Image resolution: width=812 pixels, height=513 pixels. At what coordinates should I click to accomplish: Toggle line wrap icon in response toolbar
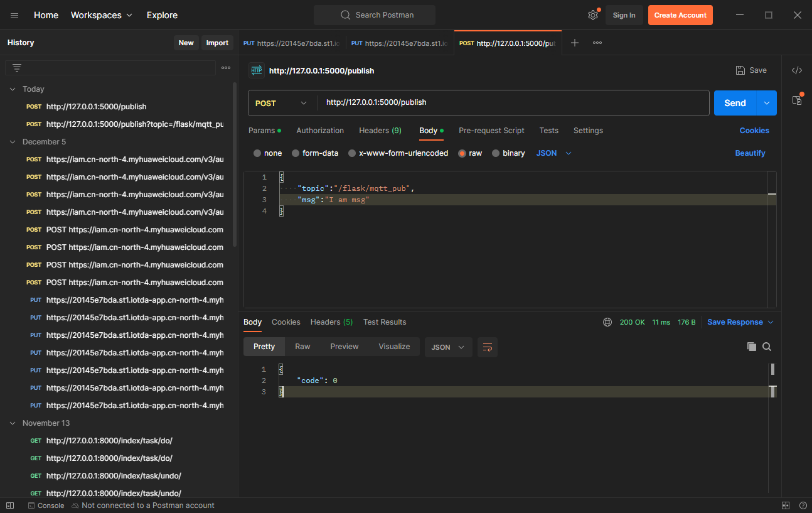(488, 347)
